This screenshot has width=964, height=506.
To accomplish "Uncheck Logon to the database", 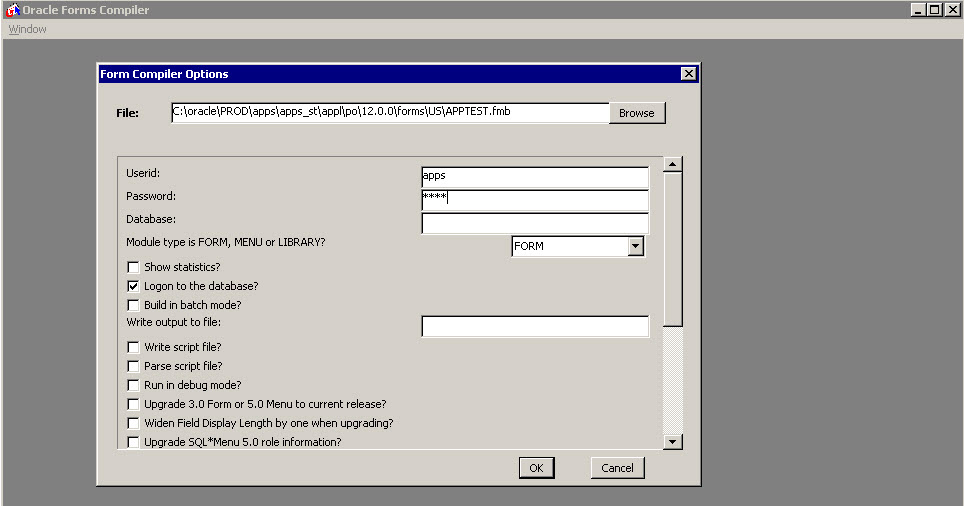I will pyautogui.click(x=133, y=286).
